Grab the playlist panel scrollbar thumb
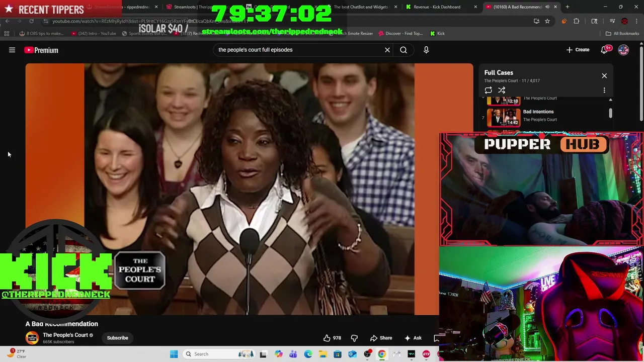This screenshot has width=644, height=362. coord(610,113)
